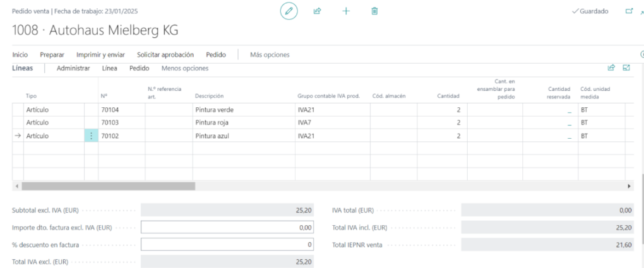Open the Inicio menu
644x268 pixels.
click(20, 55)
